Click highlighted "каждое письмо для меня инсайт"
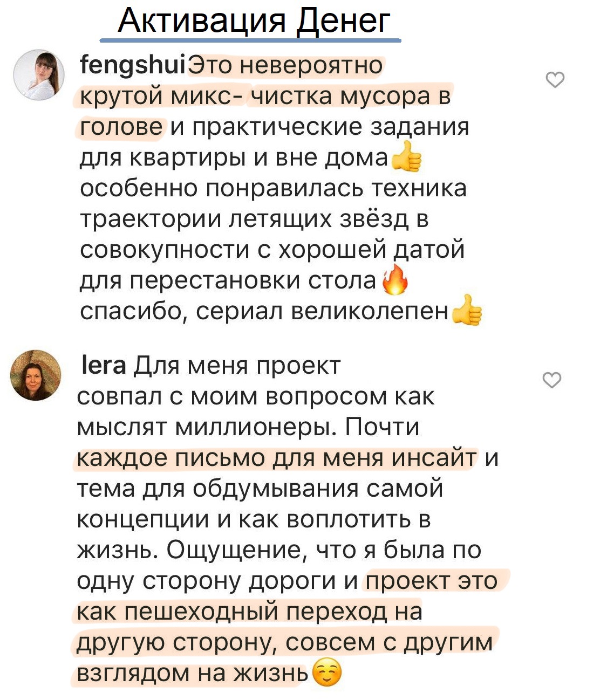607x700 pixels. click(x=277, y=458)
